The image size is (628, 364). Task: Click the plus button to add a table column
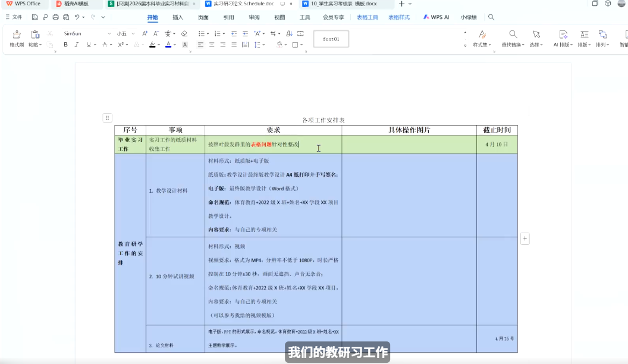(x=525, y=239)
